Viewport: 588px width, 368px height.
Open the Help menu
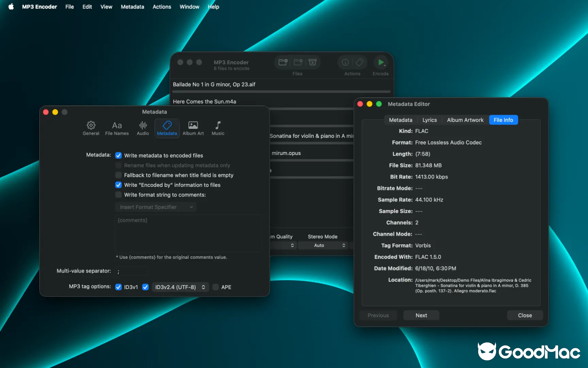(x=213, y=7)
